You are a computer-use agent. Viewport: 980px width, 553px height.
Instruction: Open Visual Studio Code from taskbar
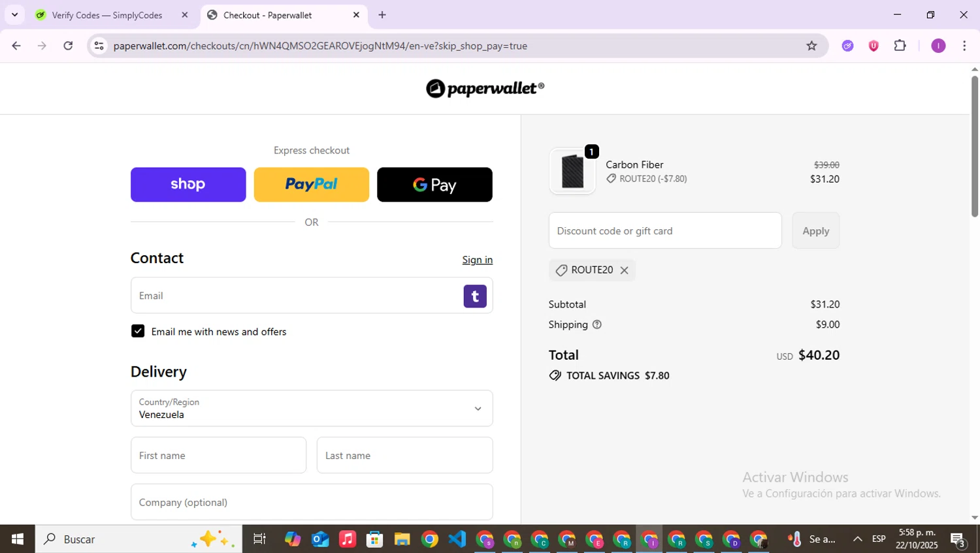pyautogui.click(x=457, y=539)
